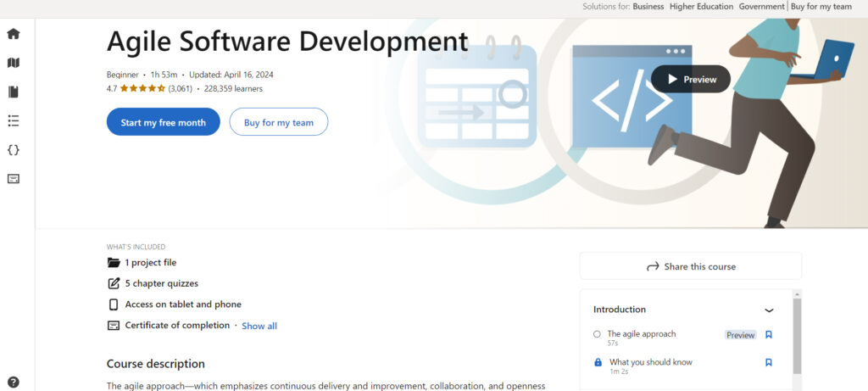Play the course Preview video
The height and width of the screenshot is (391, 868).
point(690,79)
